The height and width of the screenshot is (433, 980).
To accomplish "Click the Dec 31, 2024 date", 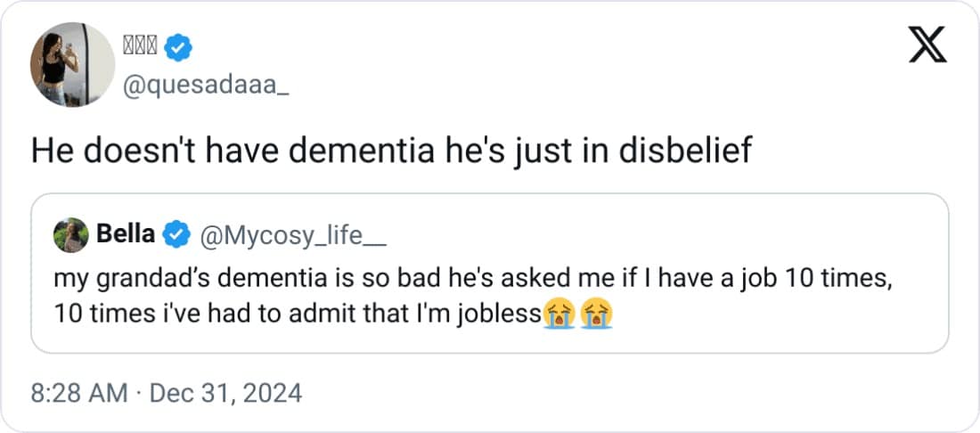I will click(x=225, y=392).
